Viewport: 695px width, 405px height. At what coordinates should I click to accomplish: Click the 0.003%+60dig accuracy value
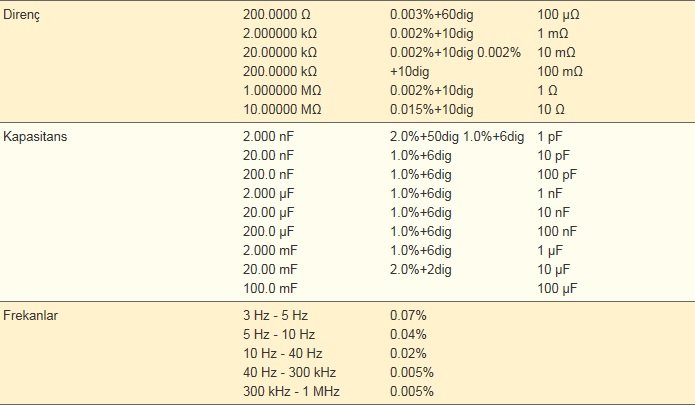coord(432,15)
